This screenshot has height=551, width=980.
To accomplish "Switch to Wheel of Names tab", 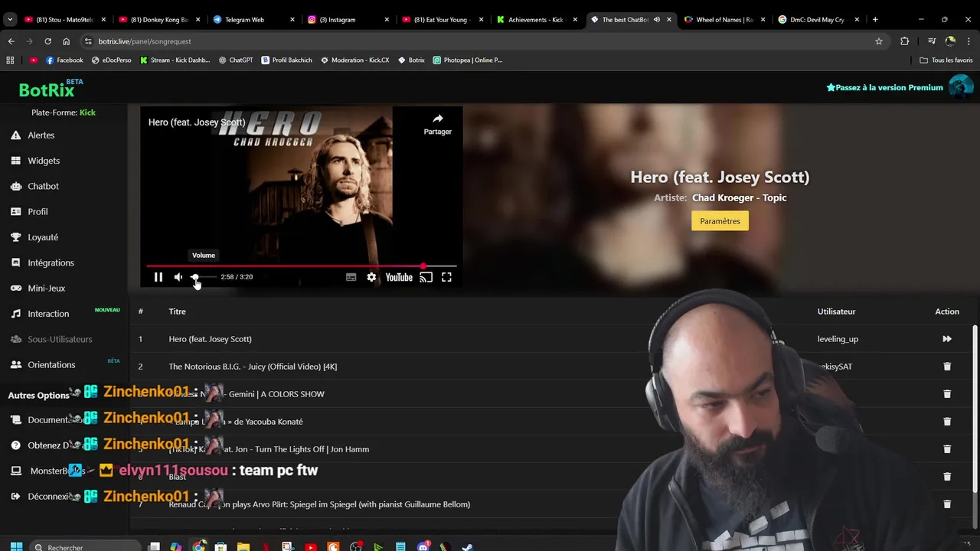I will click(724, 19).
